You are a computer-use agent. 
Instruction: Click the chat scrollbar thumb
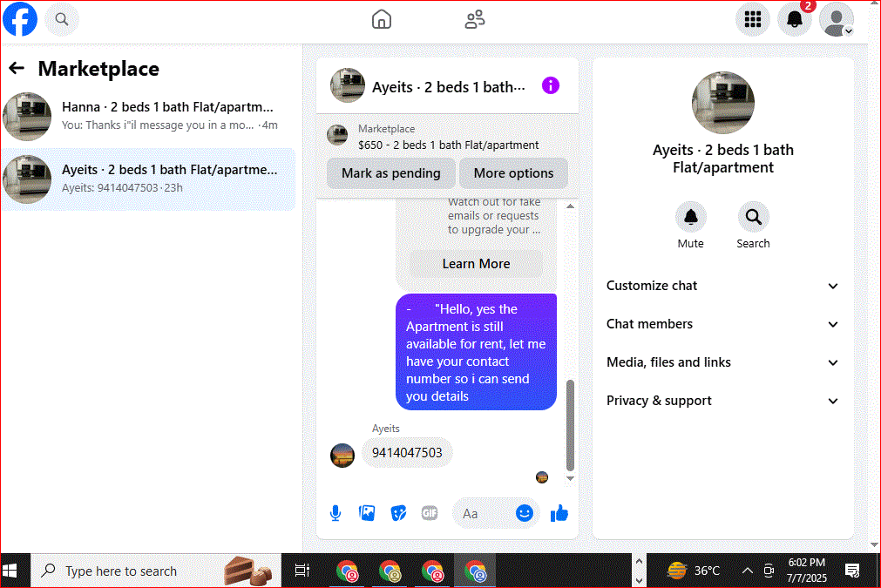(x=570, y=425)
